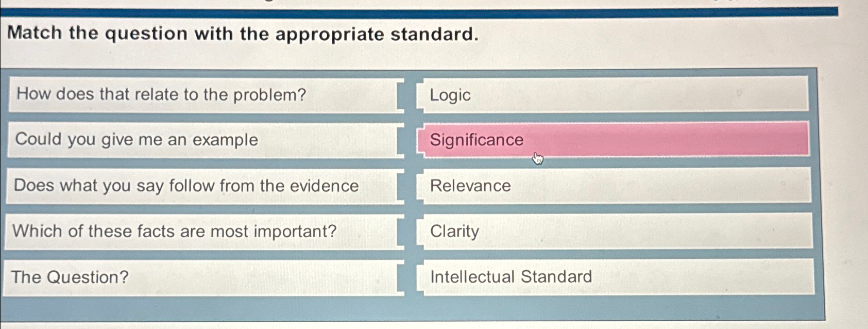The image size is (868, 329).
Task: Select "Does what you say follow from the evidence"
Action: [201, 186]
